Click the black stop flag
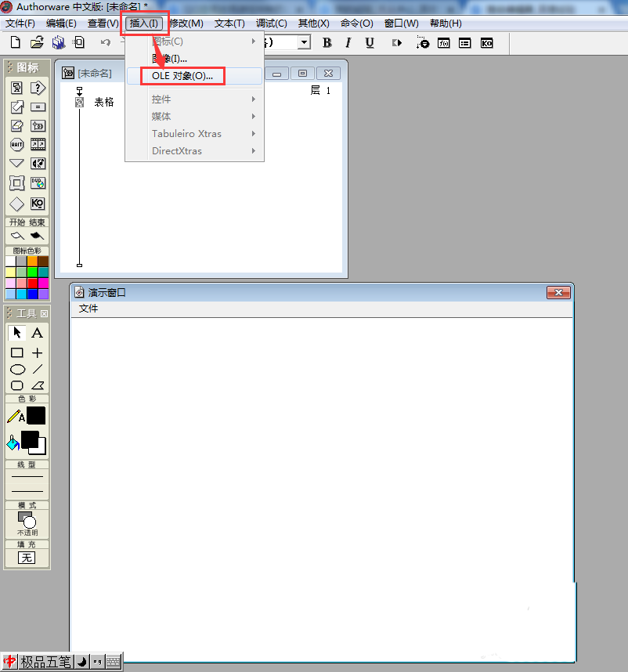Viewport: 628px width, 672px height. [37, 235]
